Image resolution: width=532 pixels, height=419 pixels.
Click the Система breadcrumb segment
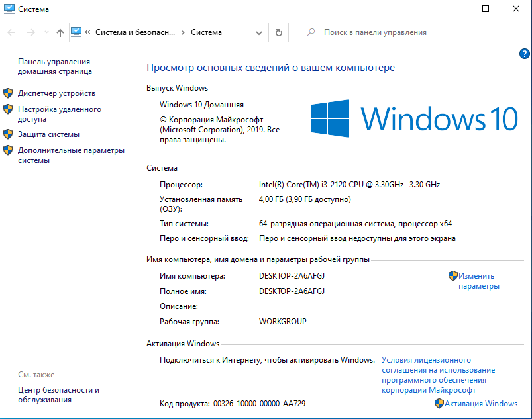pyautogui.click(x=206, y=32)
